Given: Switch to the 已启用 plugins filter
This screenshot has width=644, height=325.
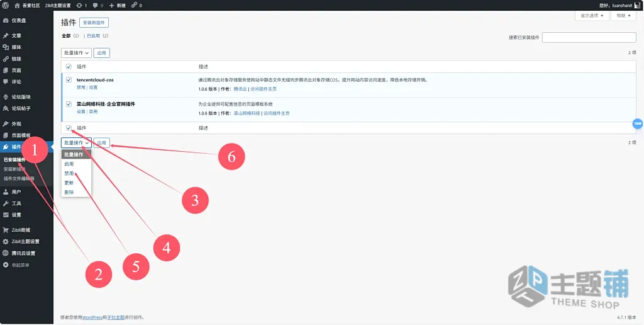Looking at the screenshot, I should (x=93, y=36).
